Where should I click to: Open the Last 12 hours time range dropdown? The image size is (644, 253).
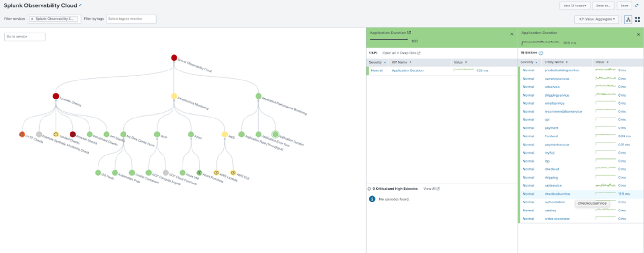click(x=575, y=5)
